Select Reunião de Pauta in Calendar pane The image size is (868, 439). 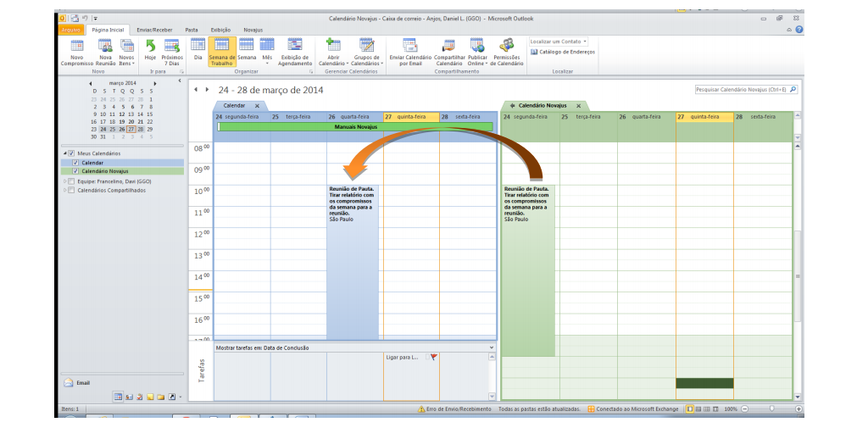353,263
